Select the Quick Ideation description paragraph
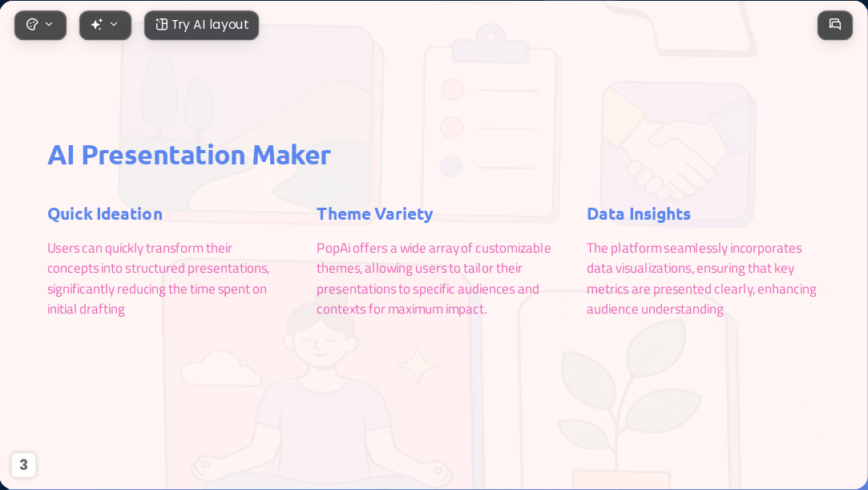Image resolution: width=868 pixels, height=490 pixels. click(159, 278)
